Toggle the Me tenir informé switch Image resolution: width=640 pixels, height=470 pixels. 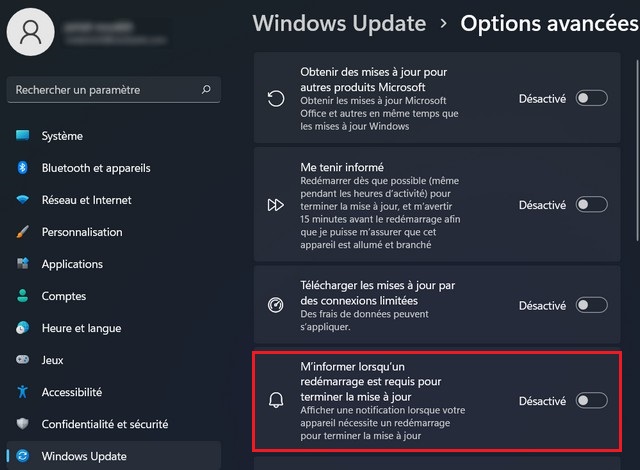[x=591, y=204]
